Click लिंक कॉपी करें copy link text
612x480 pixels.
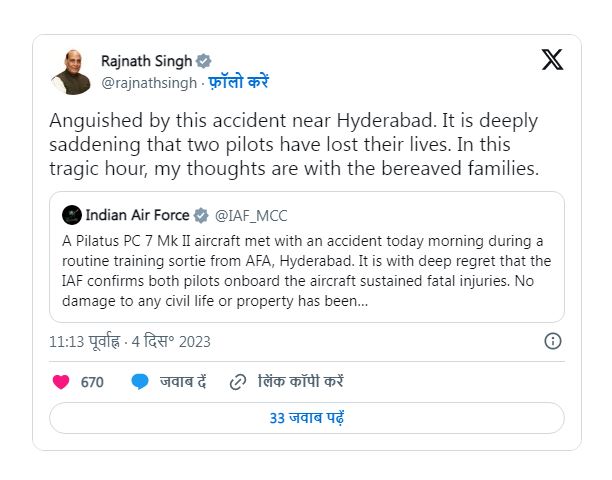click(301, 381)
